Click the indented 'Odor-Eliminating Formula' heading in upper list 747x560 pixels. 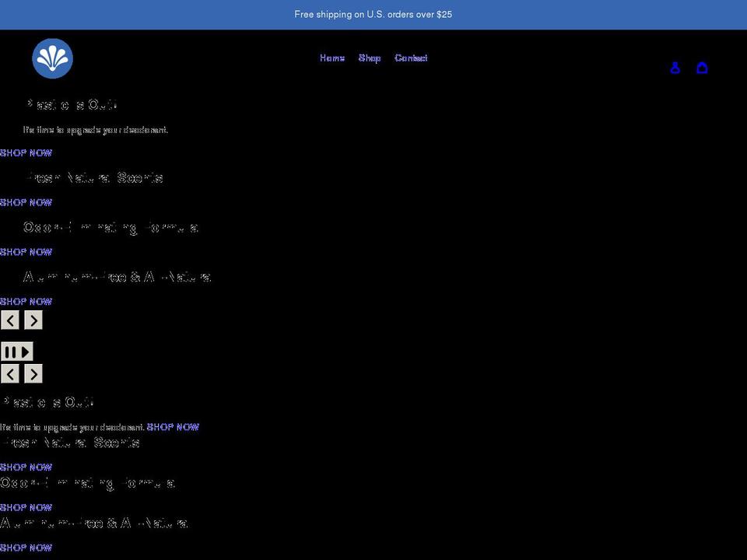(110, 228)
